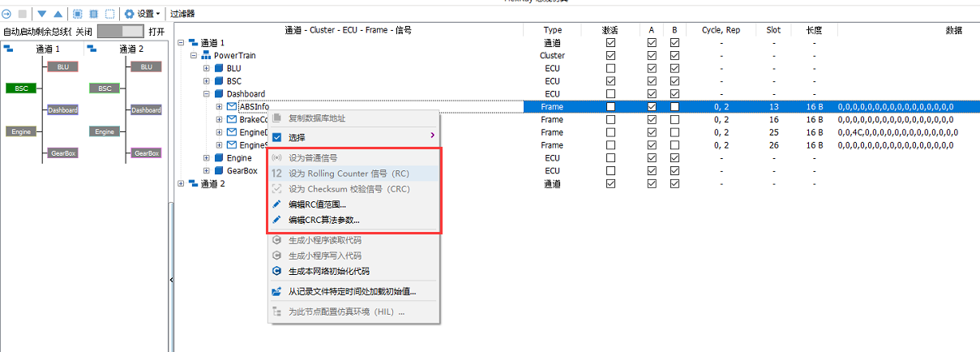The height and width of the screenshot is (352, 980).
Task: Click the 通道 1 icon in topology panel
Action: [8, 49]
